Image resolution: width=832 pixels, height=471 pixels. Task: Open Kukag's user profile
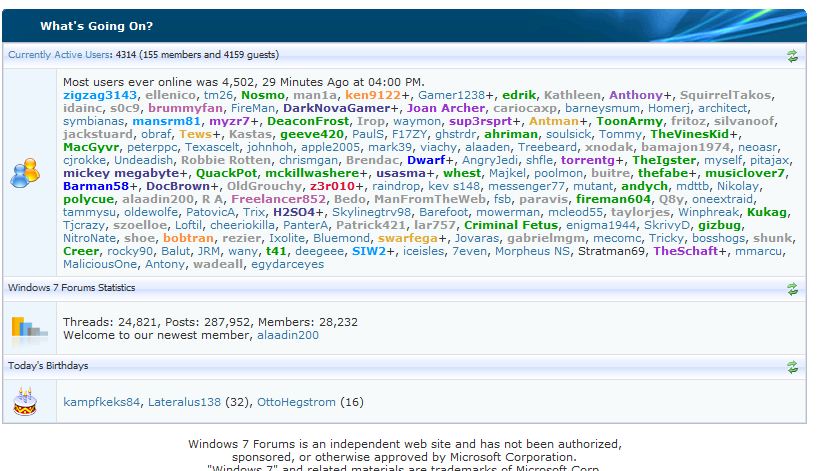(766, 213)
